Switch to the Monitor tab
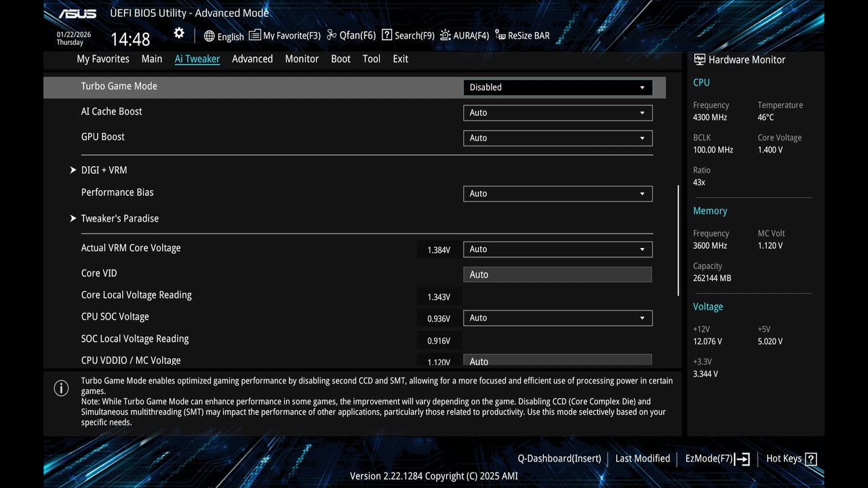Image resolution: width=868 pixels, height=488 pixels. pyautogui.click(x=302, y=59)
